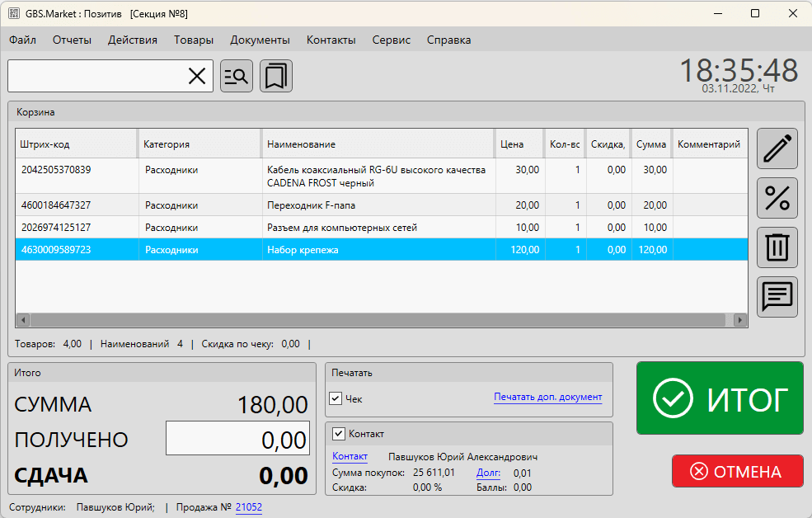Uncheck the Чек print checkbox
The width and height of the screenshot is (812, 518).
[x=336, y=398]
